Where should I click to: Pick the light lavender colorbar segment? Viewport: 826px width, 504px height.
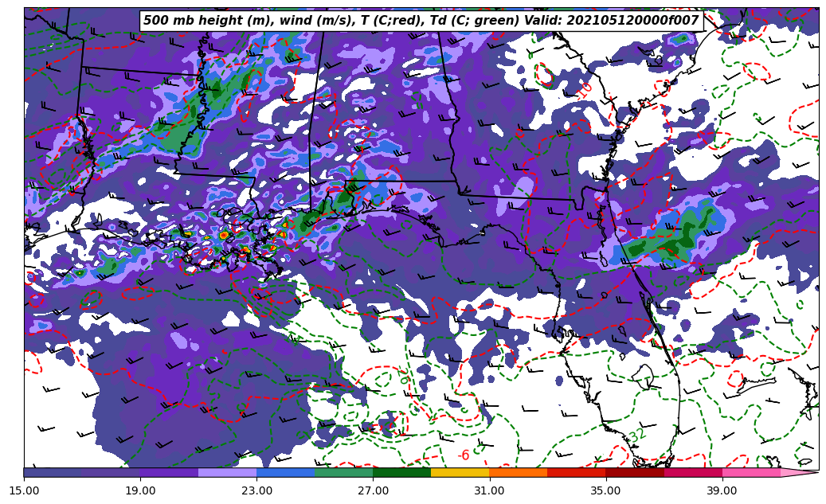[x=227, y=472]
